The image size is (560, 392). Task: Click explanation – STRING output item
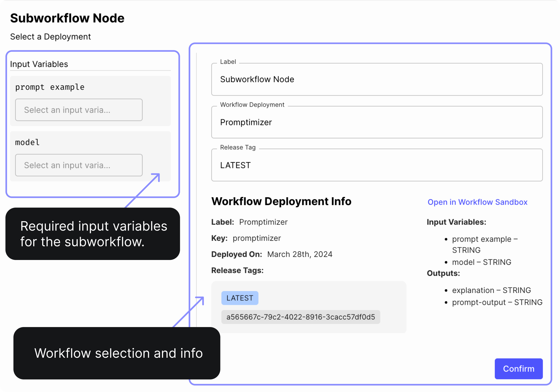tap(491, 290)
